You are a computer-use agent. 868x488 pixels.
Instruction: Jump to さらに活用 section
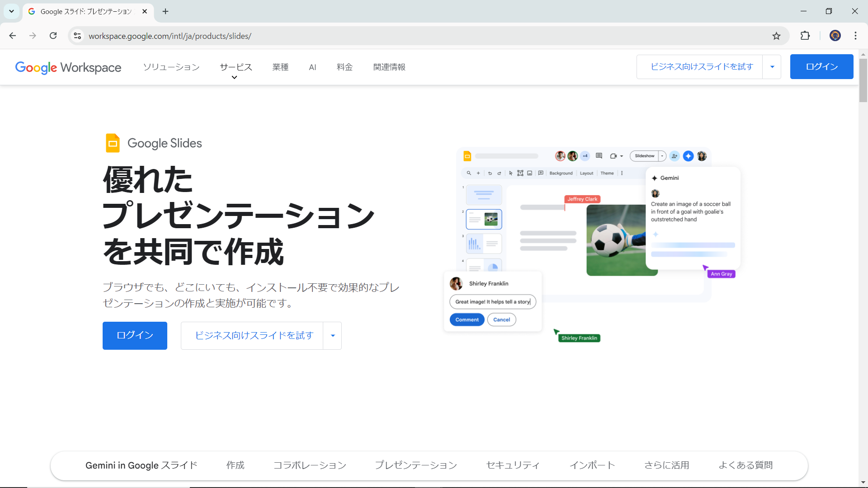point(667,465)
